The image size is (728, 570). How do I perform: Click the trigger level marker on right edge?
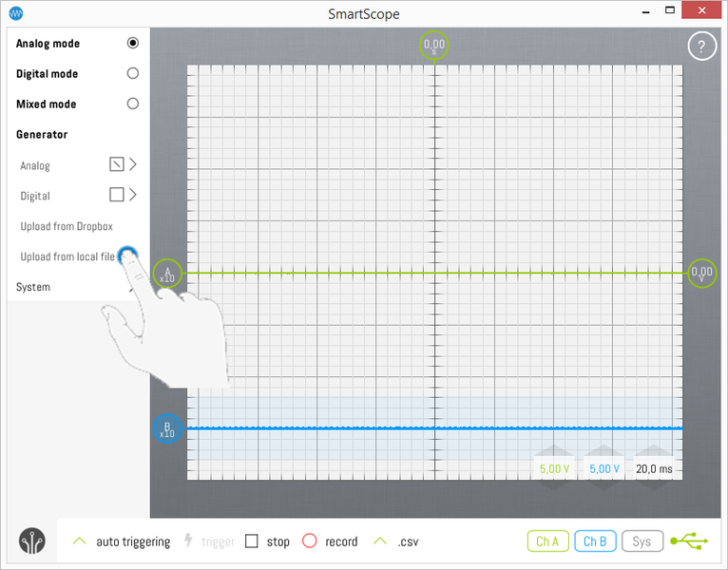701,274
